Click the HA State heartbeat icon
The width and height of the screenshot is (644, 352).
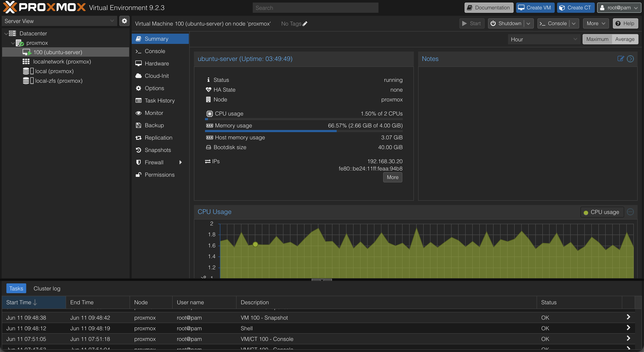(208, 89)
